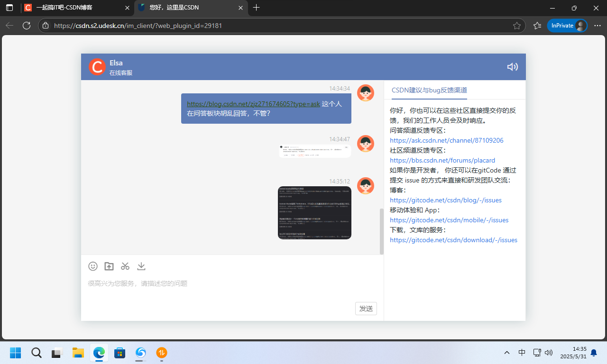Open the notification bell

pyautogui.click(x=594, y=353)
